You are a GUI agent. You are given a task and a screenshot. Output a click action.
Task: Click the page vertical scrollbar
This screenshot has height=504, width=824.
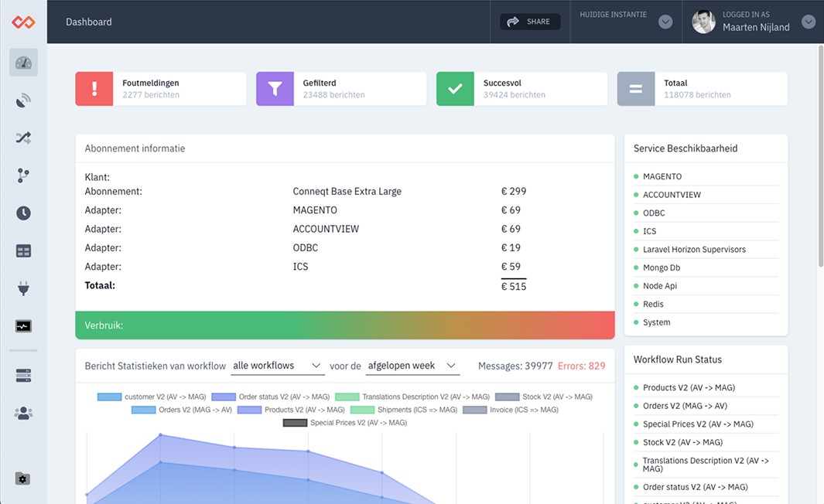[820, 157]
